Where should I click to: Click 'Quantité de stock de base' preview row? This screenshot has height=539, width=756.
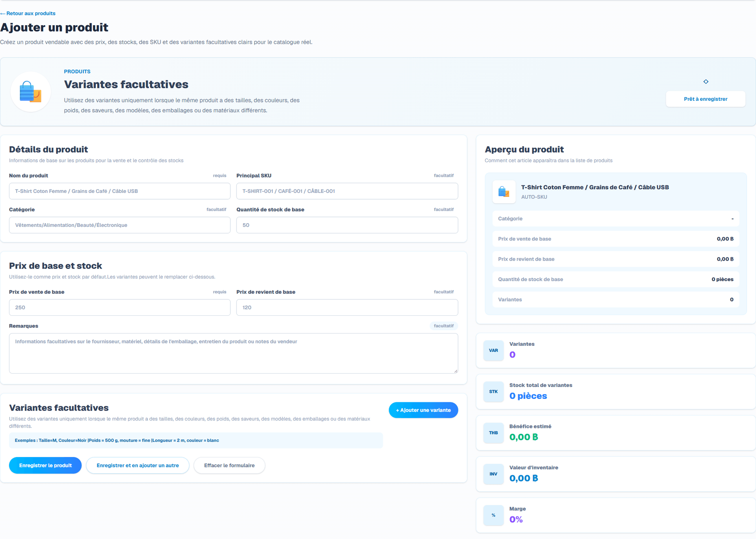coord(616,279)
